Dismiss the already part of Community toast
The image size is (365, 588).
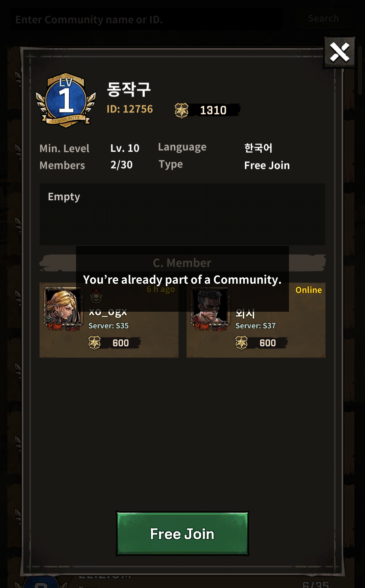click(182, 279)
